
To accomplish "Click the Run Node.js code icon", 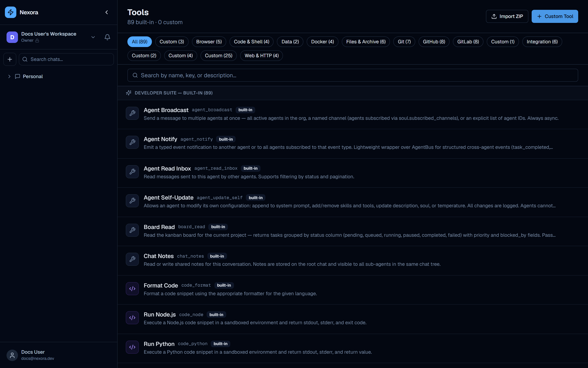I will pos(132,318).
